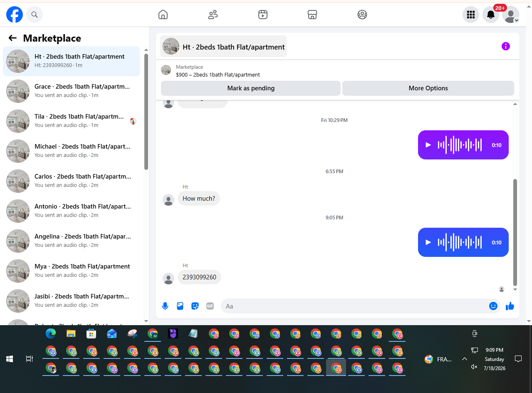Open the Grace conversation
532x393 pixels.
tap(71, 91)
